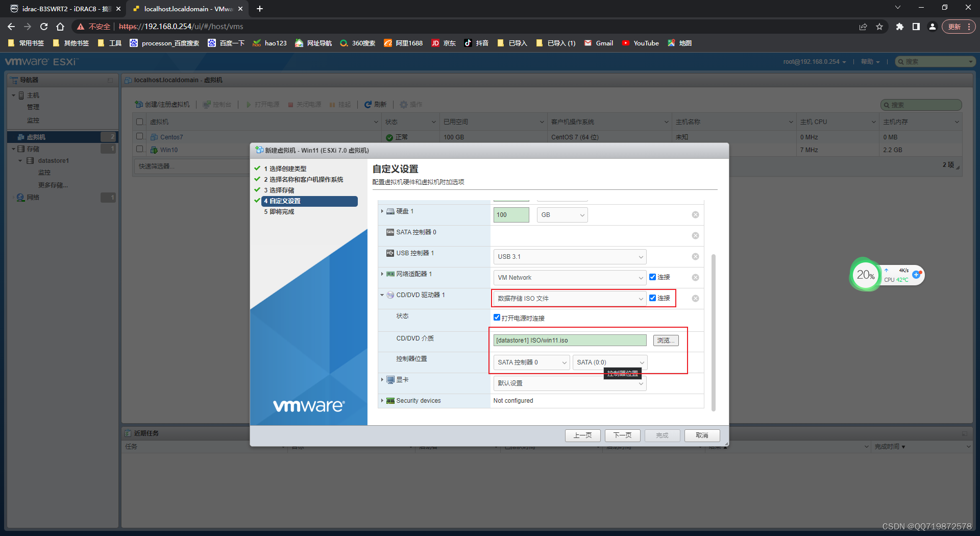Viewport: 980px width, 536px height.
Task: Click the Win10 virtual machine icon
Action: (154, 150)
